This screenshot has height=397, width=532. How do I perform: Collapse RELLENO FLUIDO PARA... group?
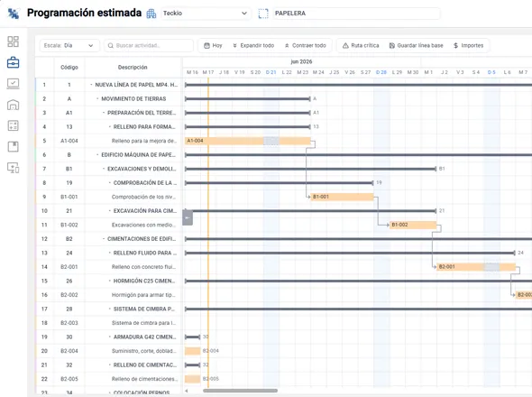pyautogui.click(x=110, y=253)
